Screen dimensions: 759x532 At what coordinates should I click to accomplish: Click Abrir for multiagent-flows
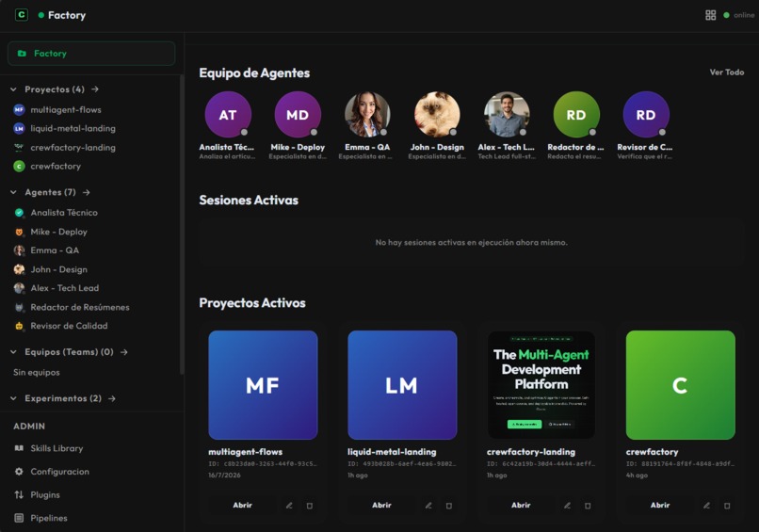point(242,505)
